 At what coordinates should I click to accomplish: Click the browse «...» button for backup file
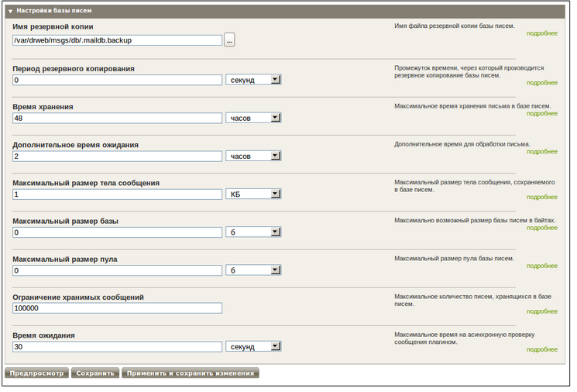coord(229,40)
